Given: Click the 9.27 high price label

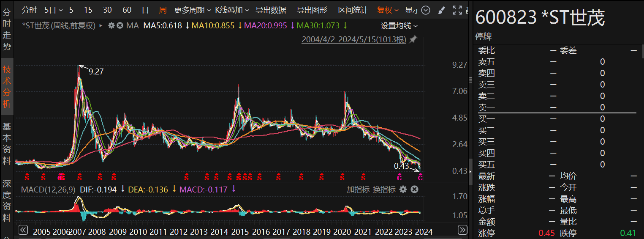Looking at the screenshot, I should [96, 71].
